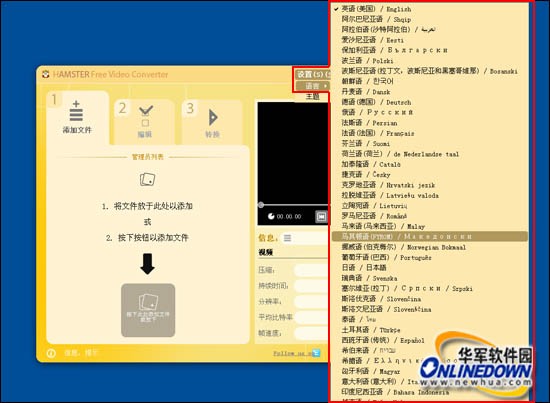Screen dimensions: 550x403
Task: Select the Thai 泰语 entry
Action: click(x=430, y=319)
